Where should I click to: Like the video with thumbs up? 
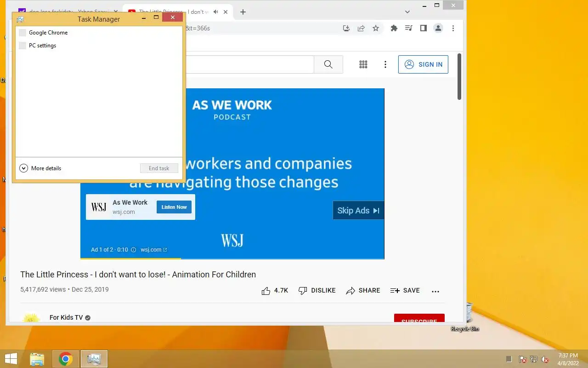[x=275, y=291]
